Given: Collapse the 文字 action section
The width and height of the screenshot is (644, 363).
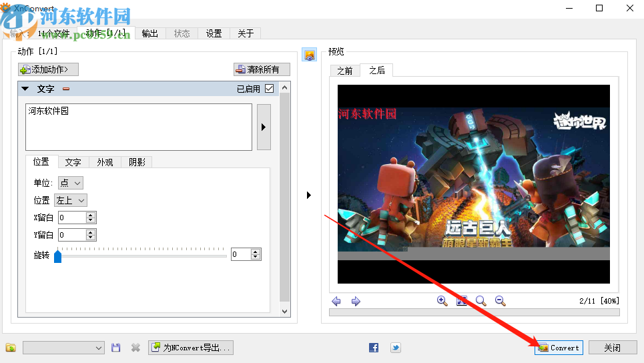Looking at the screenshot, I should pos(25,89).
